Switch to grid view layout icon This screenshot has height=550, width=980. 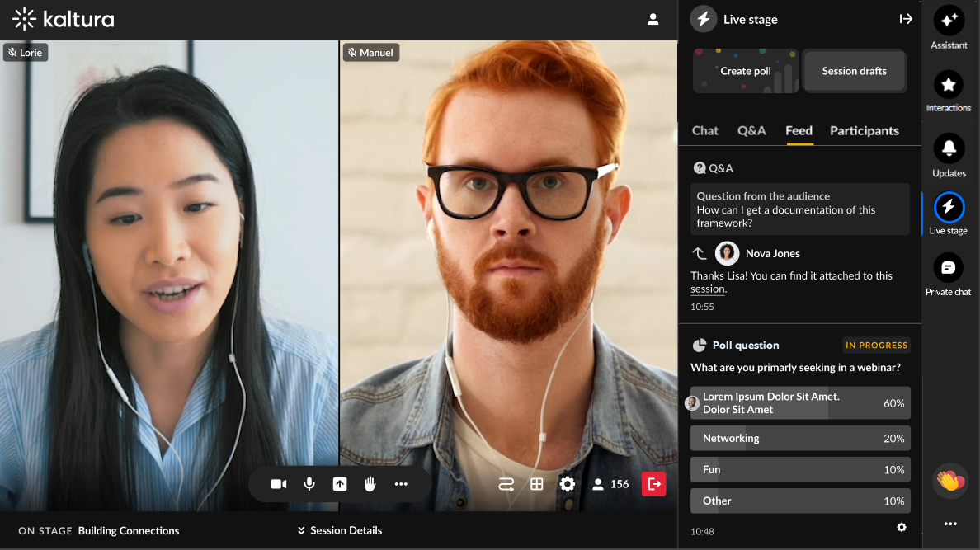(x=537, y=484)
